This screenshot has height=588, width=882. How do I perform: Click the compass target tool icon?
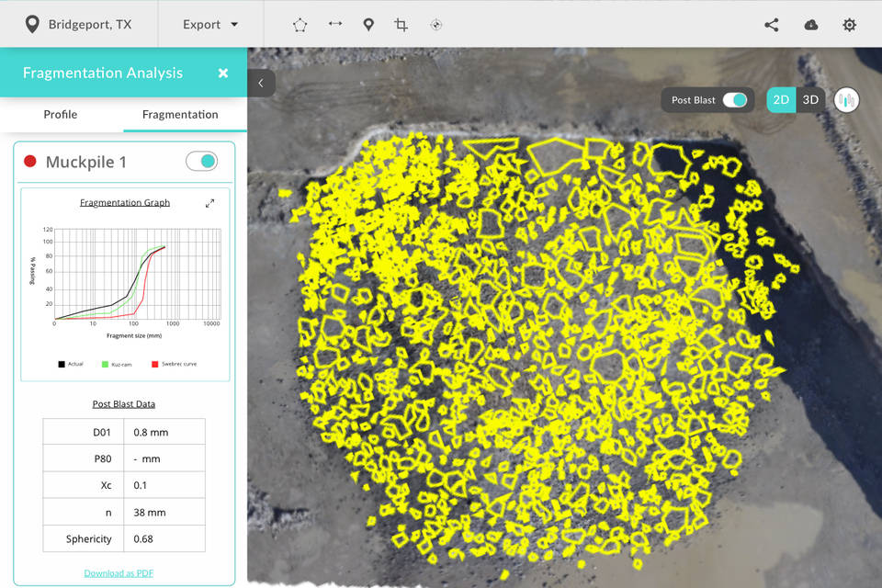tap(435, 25)
